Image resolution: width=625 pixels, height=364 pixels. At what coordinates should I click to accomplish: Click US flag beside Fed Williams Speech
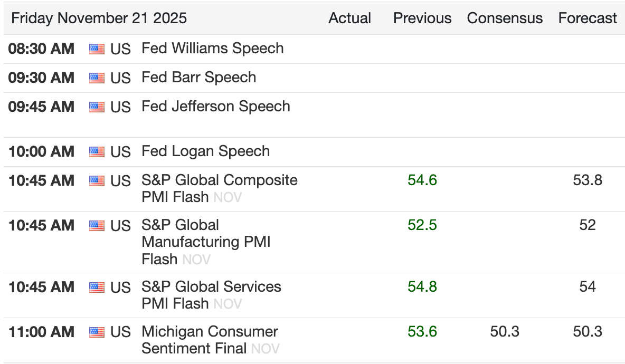tap(97, 49)
